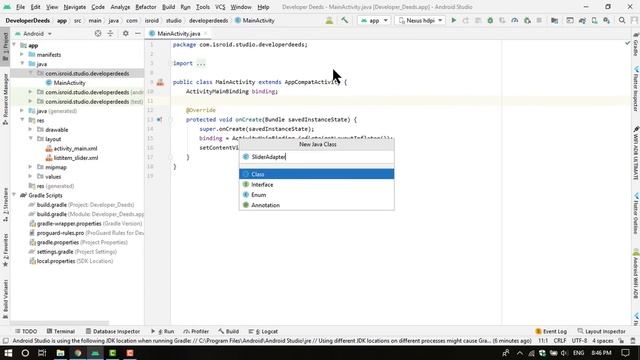Click the Android Studio logo in the menu bar

pyautogui.click(x=7, y=7)
